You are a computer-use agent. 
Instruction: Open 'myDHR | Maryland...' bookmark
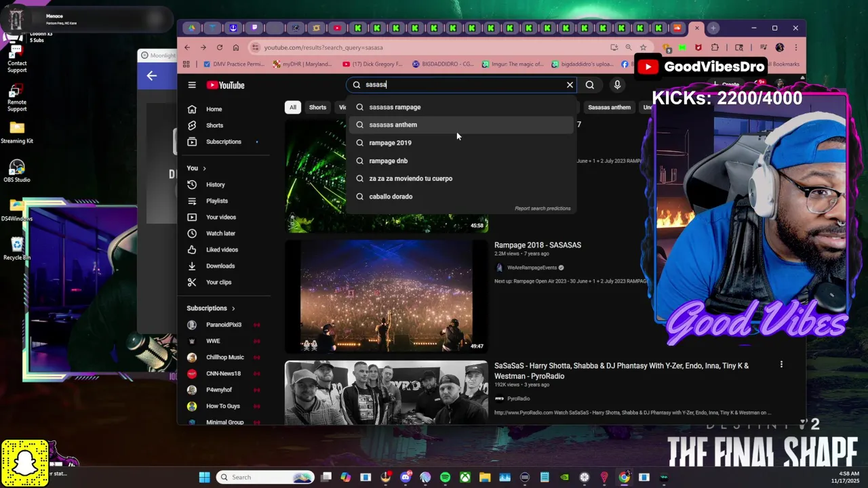pyautogui.click(x=303, y=64)
